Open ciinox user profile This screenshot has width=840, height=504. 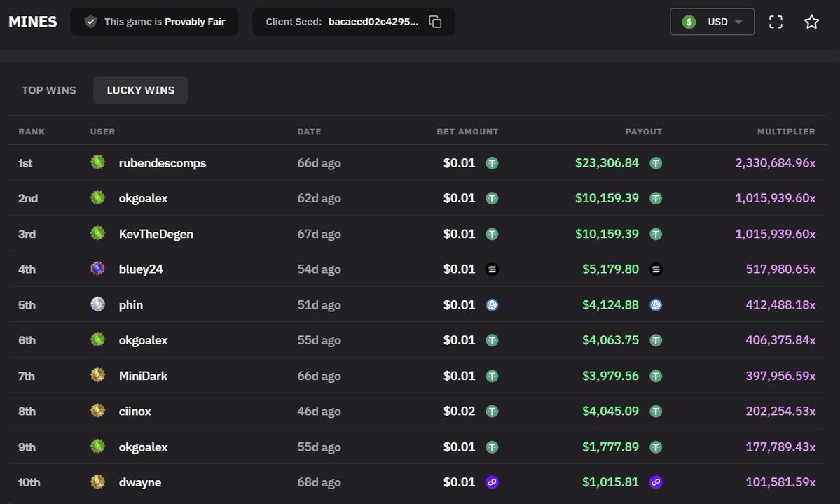pyautogui.click(x=135, y=412)
